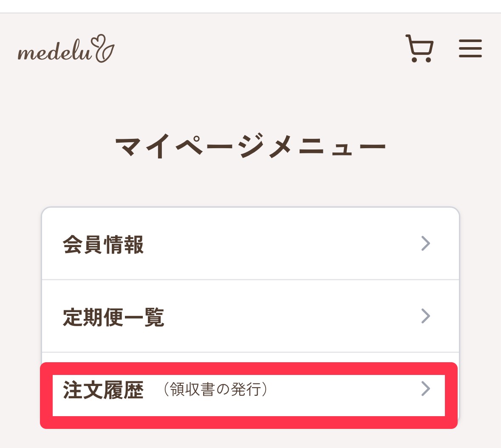The image size is (501, 448).
Task: Click the blank space between logo and cart
Action: pos(255,49)
